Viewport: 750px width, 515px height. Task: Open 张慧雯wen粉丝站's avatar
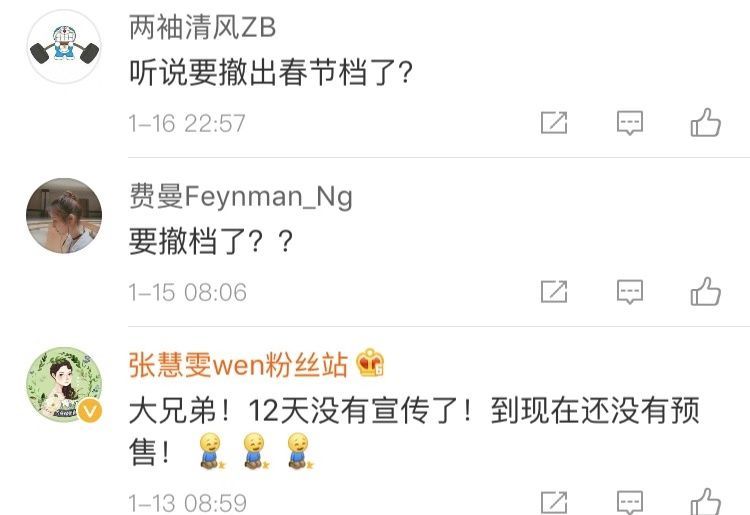(x=64, y=384)
